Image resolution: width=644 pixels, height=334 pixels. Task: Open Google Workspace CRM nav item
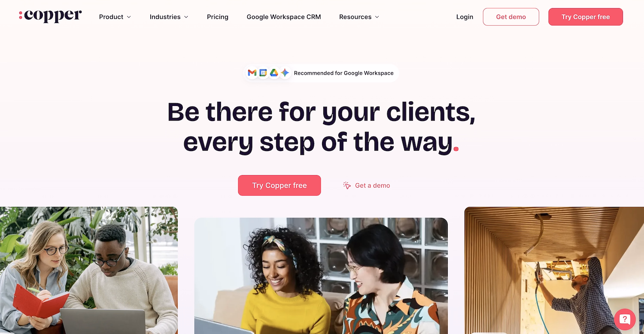pyautogui.click(x=284, y=17)
